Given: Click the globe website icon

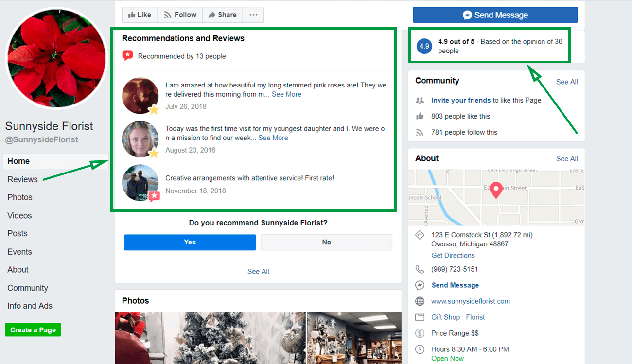Looking at the screenshot, I should (420, 301).
